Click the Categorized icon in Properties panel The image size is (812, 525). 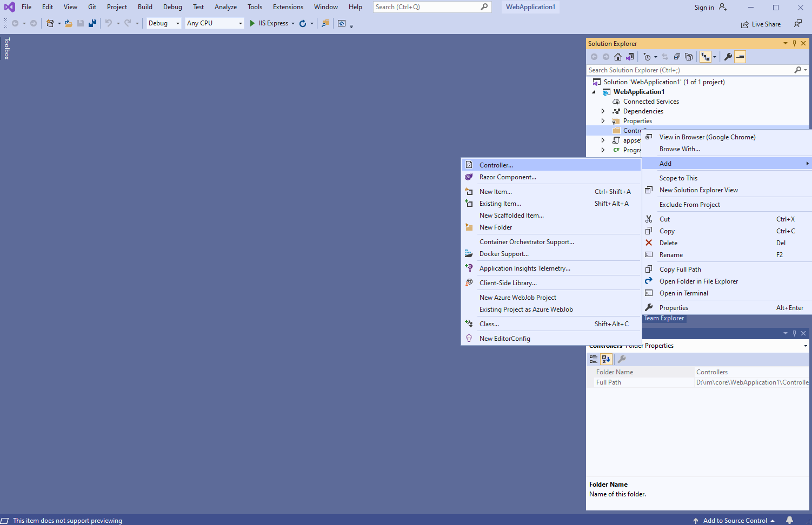594,359
